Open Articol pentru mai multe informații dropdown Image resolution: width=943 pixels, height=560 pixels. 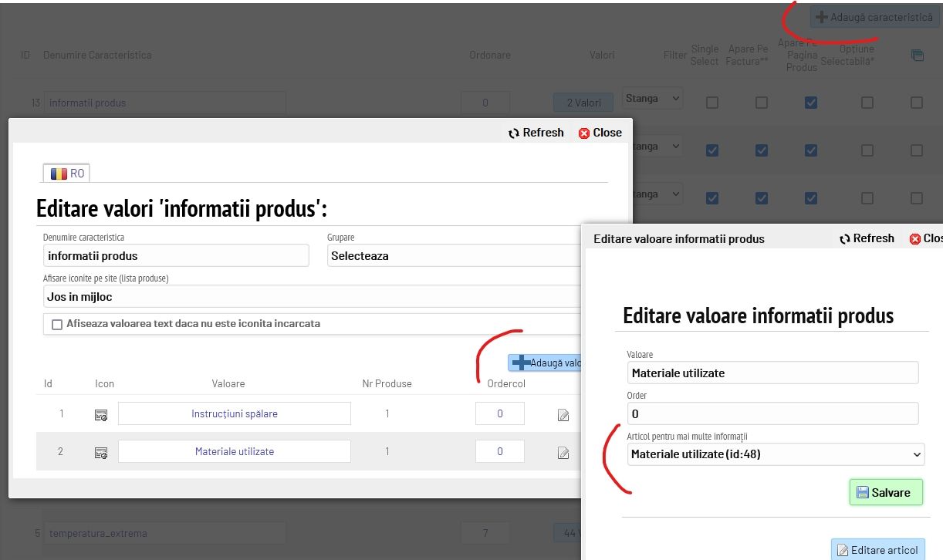[776, 454]
